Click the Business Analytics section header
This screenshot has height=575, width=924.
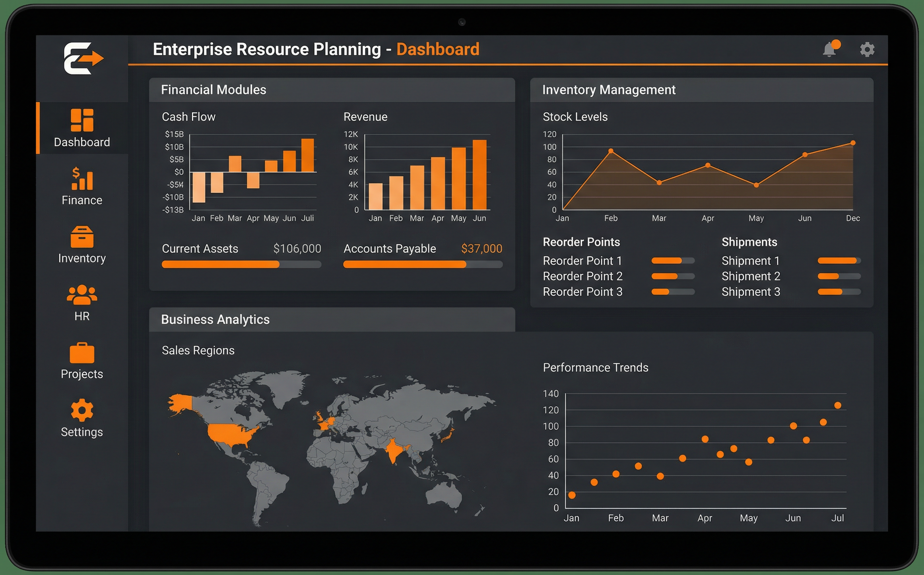tap(215, 320)
